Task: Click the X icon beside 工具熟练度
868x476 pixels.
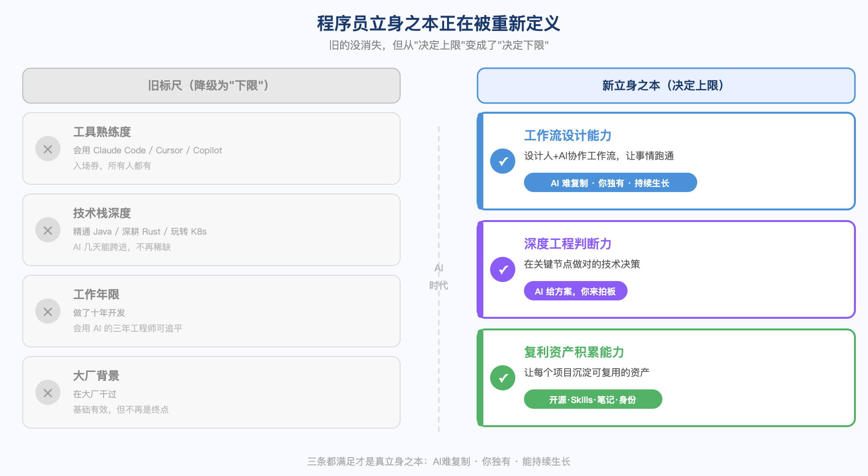Action: [x=48, y=149]
